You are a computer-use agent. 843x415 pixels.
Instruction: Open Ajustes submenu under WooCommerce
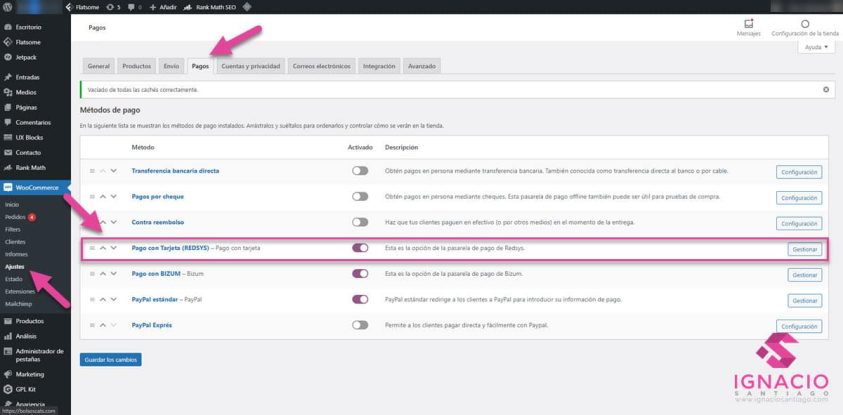tap(14, 267)
